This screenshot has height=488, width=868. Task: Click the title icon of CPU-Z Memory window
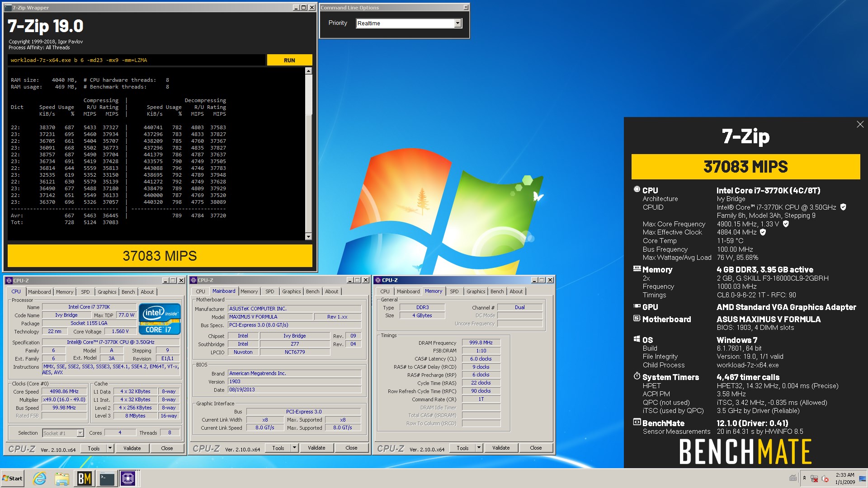click(x=377, y=280)
